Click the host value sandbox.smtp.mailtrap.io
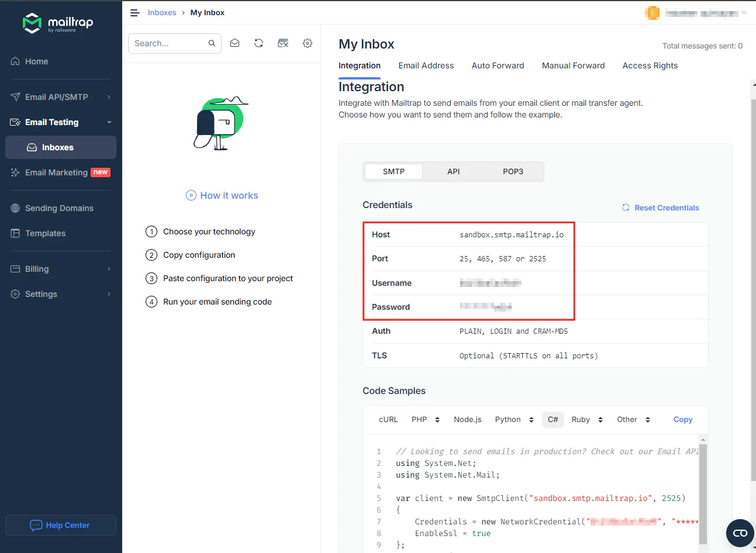The height and width of the screenshot is (553, 756). click(x=512, y=234)
